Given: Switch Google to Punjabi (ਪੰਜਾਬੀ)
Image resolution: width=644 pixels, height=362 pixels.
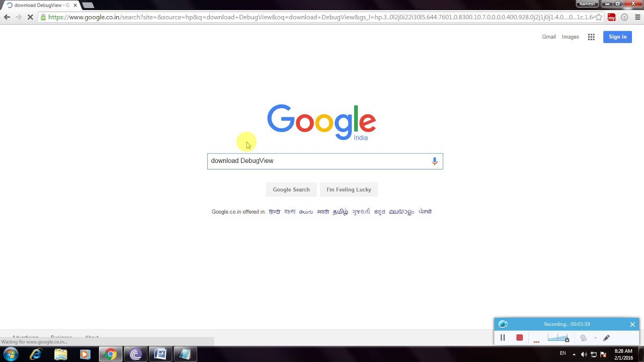Looking at the screenshot, I should (425, 212).
